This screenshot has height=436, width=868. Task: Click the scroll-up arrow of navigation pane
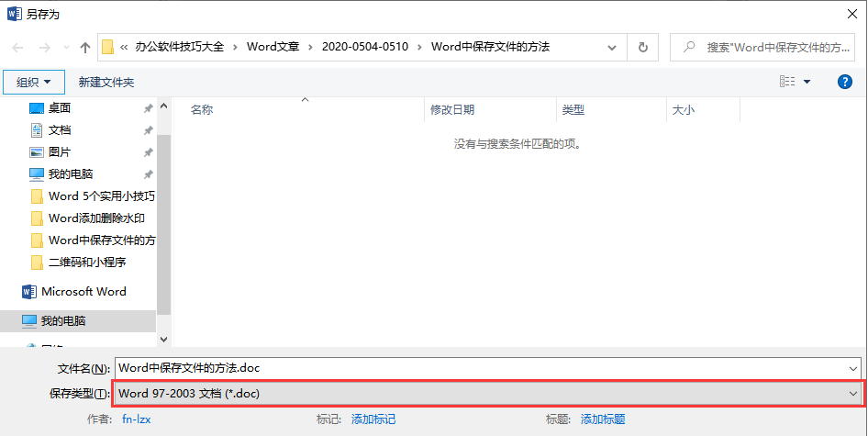click(x=163, y=106)
